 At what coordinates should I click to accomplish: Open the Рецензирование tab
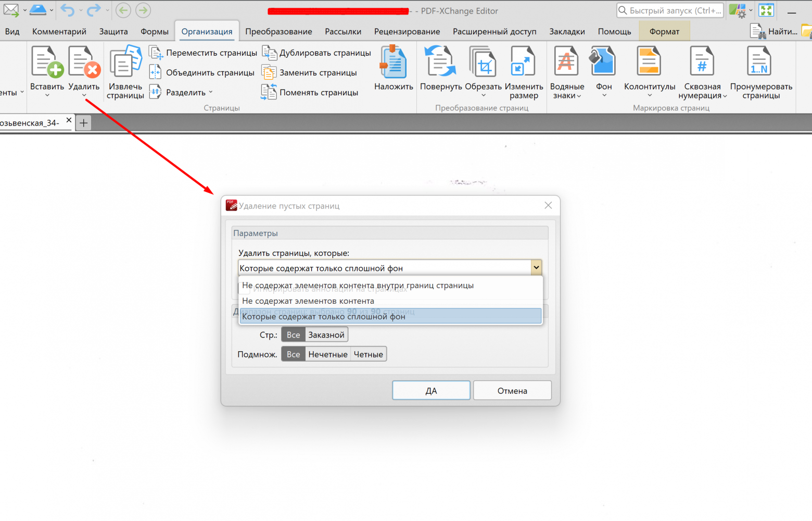coord(407,31)
